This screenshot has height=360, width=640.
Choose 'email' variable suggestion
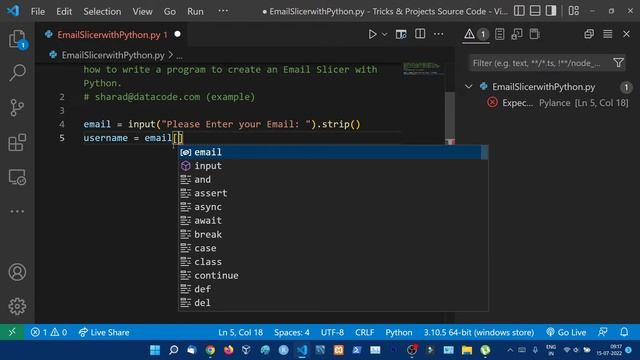[333, 152]
